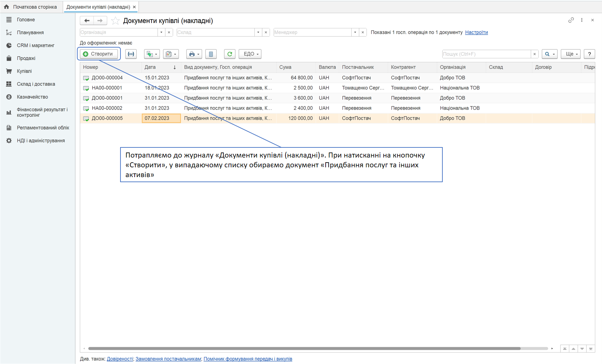The height and width of the screenshot is (364, 602).
Task: Select document row НА00-000001
Action: [x=337, y=88]
